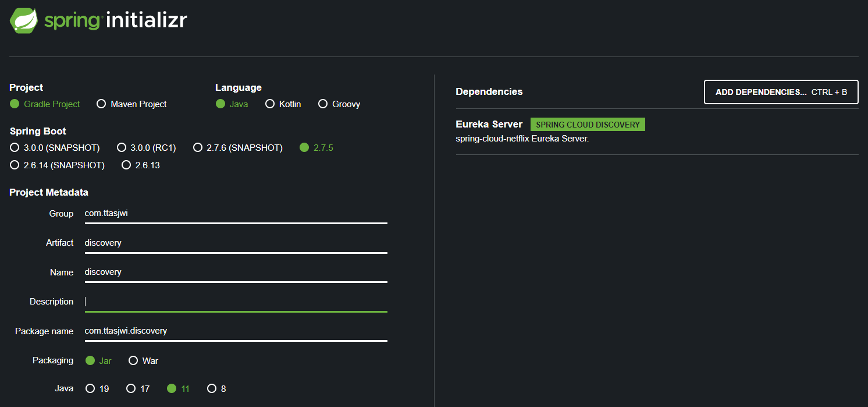The width and height of the screenshot is (868, 407).
Task: Select Spring Boot 2.7.5 version
Action: tap(316, 148)
